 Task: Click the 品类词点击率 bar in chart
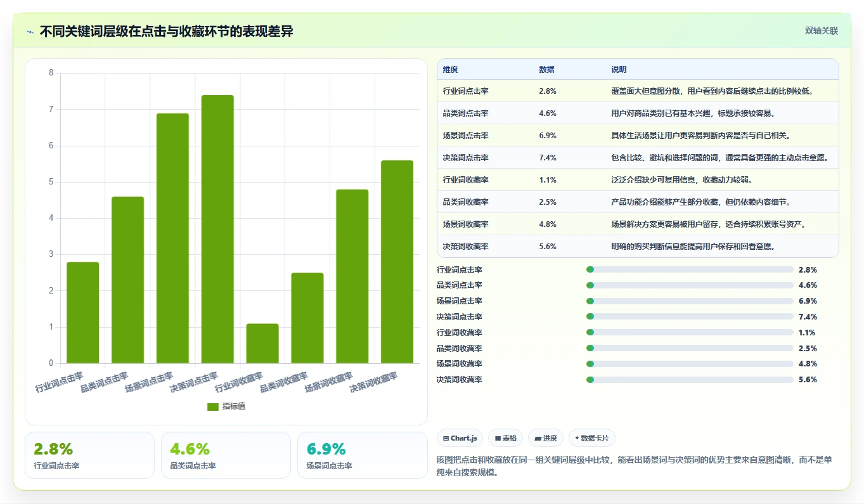[x=127, y=280]
